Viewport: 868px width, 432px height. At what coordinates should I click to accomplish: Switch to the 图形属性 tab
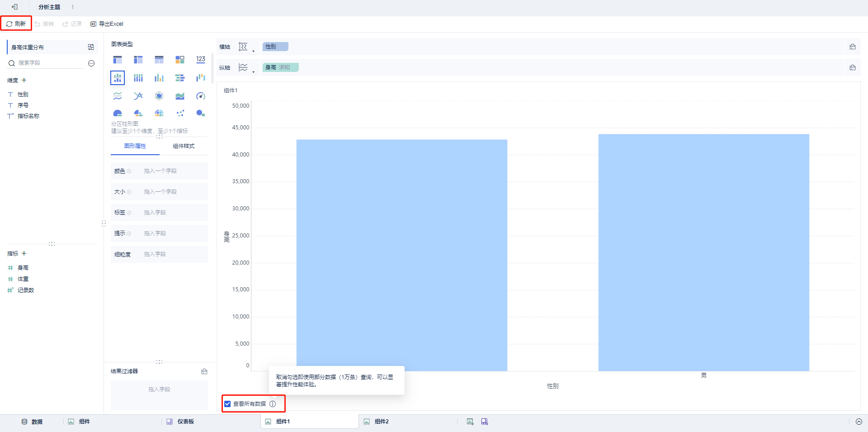click(x=135, y=146)
